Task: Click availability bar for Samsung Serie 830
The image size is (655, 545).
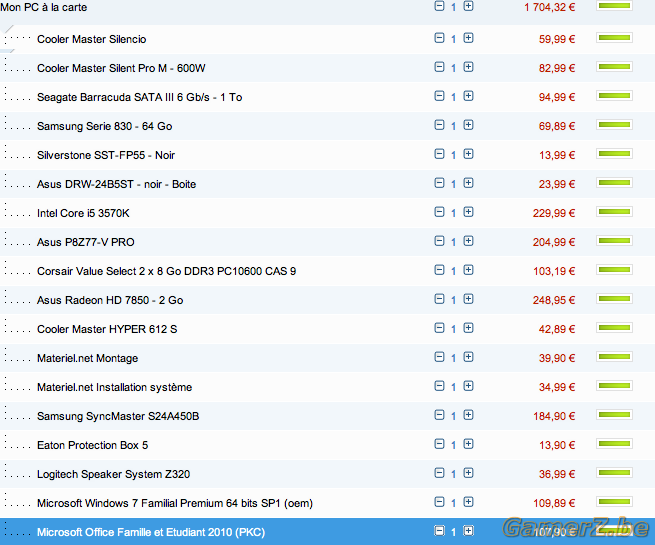Action: (614, 125)
